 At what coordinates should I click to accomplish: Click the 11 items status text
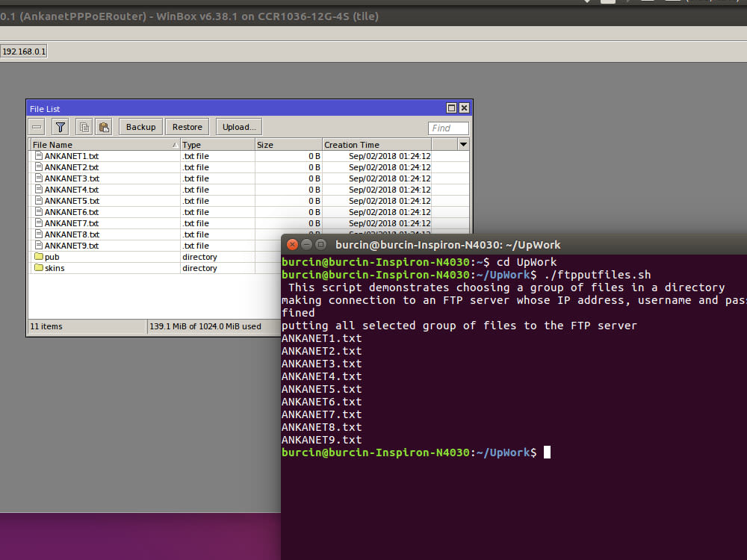46,327
